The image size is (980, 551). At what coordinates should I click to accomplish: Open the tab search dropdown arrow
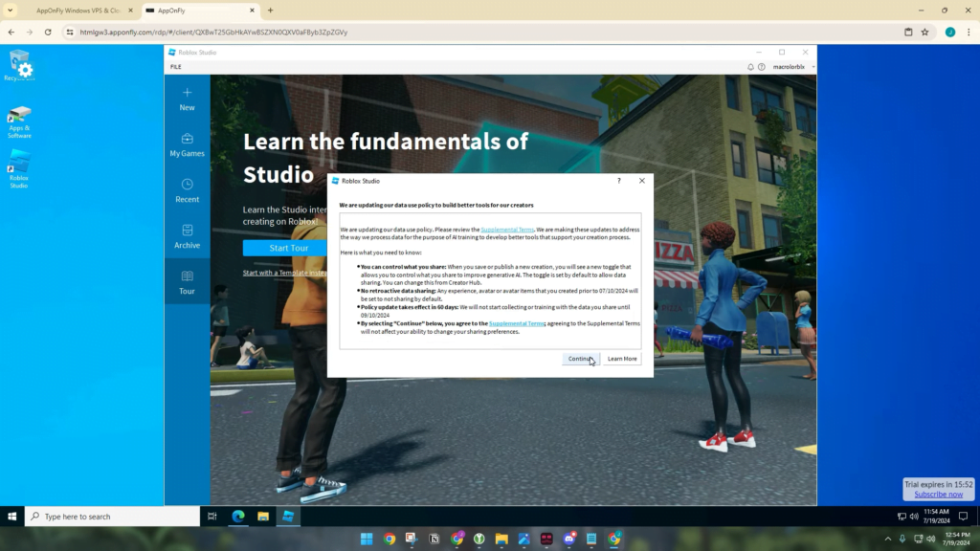pos(10,11)
